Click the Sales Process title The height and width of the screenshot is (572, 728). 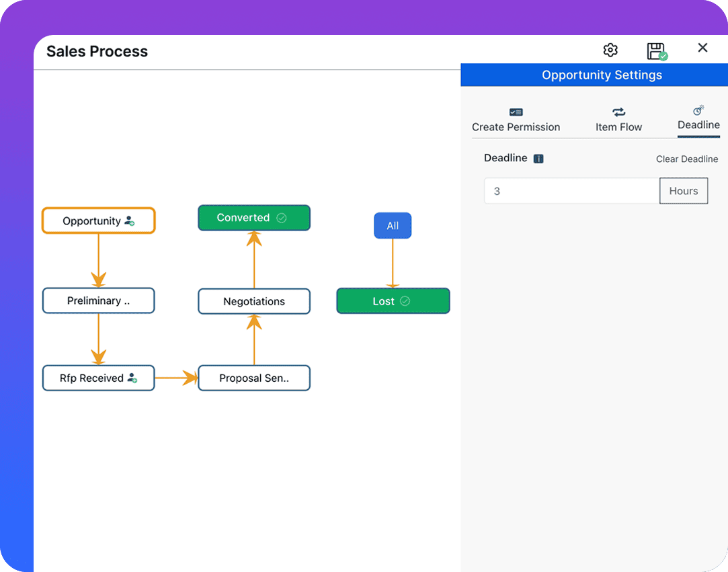[x=97, y=51]
